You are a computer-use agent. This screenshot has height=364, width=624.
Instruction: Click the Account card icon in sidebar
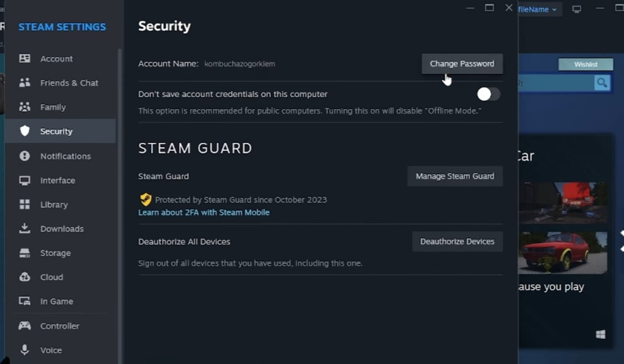25,59
